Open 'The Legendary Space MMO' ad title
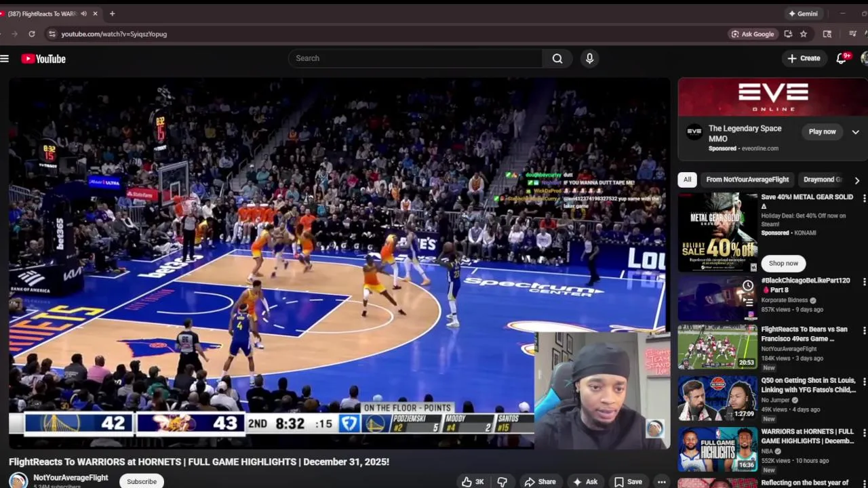 [x=745, y=134]
